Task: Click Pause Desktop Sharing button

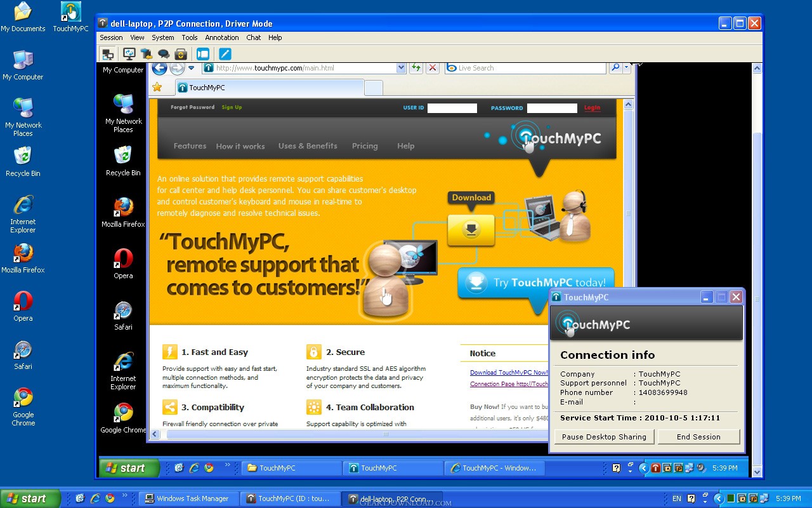Action: pyautogui.click(x=604, y=437)
